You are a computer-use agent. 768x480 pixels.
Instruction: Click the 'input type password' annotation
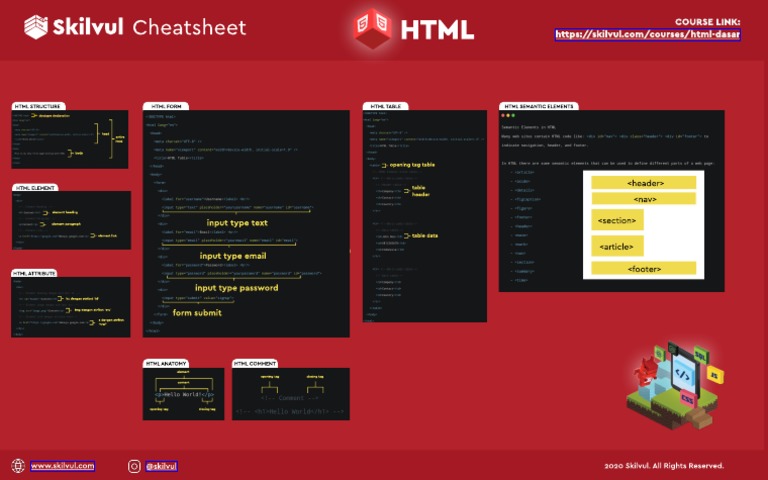pyautogui.click(x=237, y=288)
